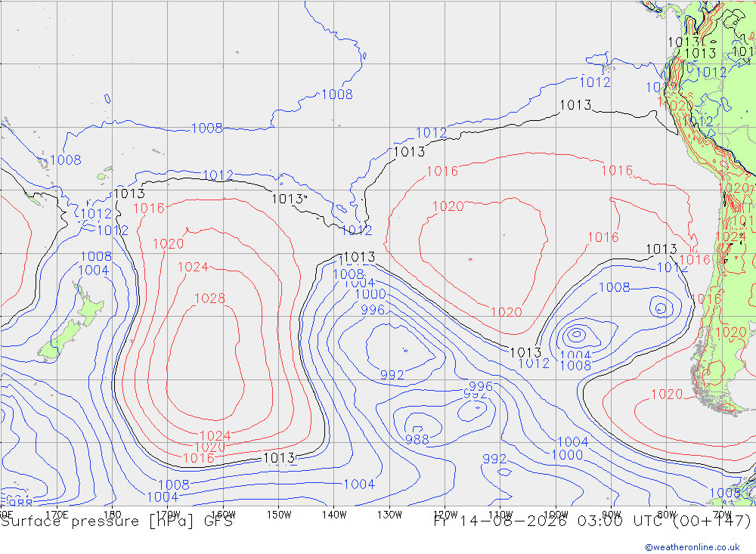Open the weatheronline.co.uk copyright link
Viewport: 756px width, 554px height.
[692, 546]
